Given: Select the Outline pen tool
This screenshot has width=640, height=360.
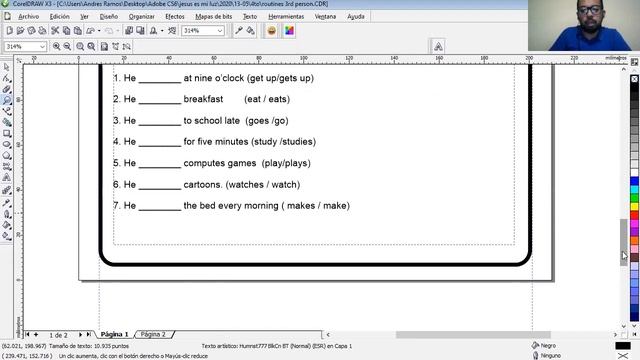Looking at the screenshot, I should 7,213.
